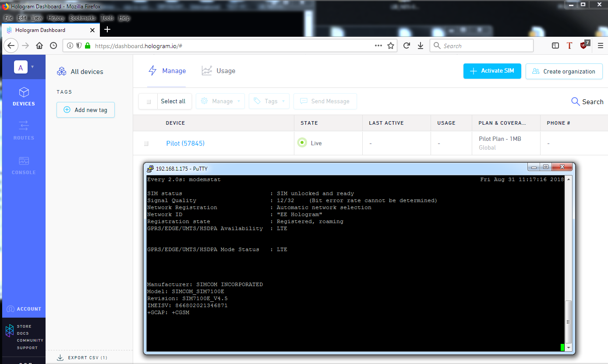Click the PuTTY scrollbar up arrow

point(569,179)
